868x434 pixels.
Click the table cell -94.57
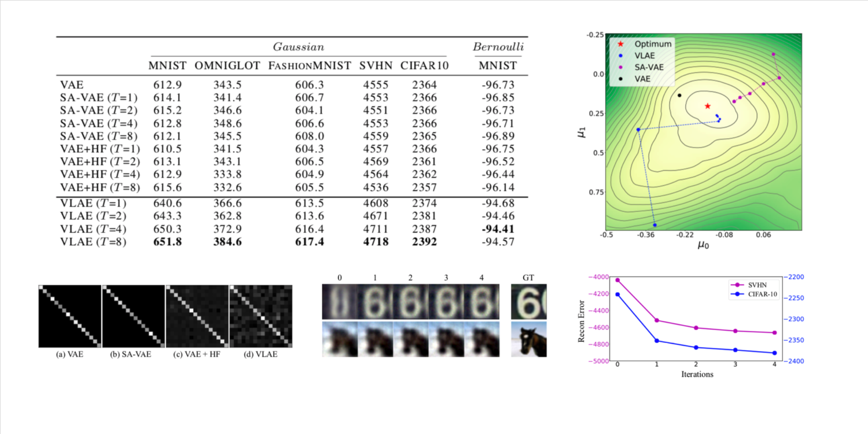(x=498, y=242)
